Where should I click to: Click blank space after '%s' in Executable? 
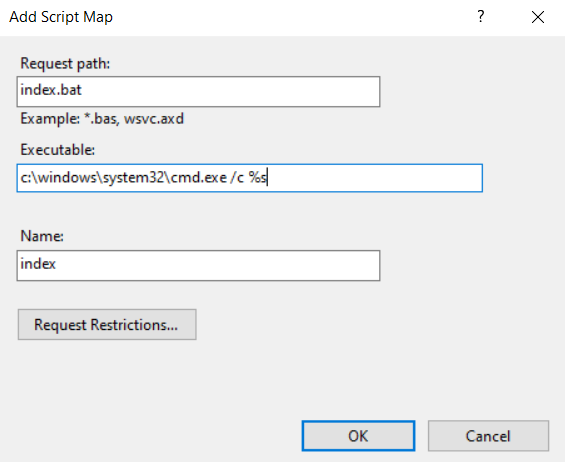coord(375,178)
